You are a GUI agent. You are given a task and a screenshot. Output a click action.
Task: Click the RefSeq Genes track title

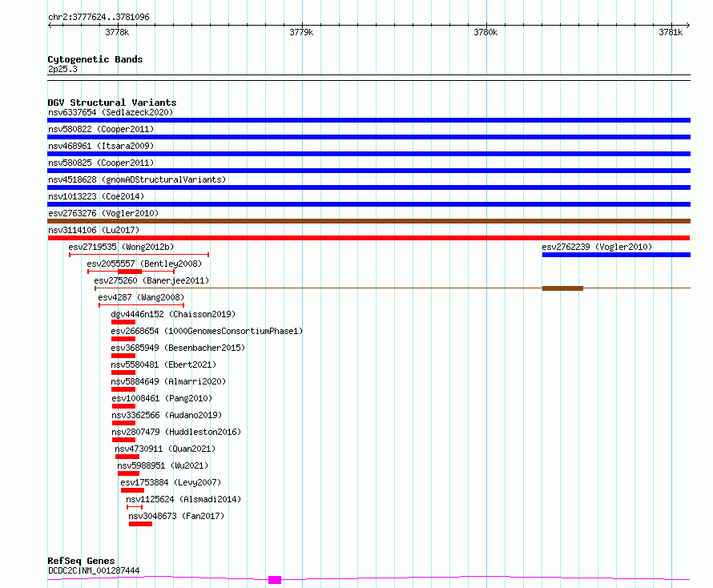click(x=81, y=561)
